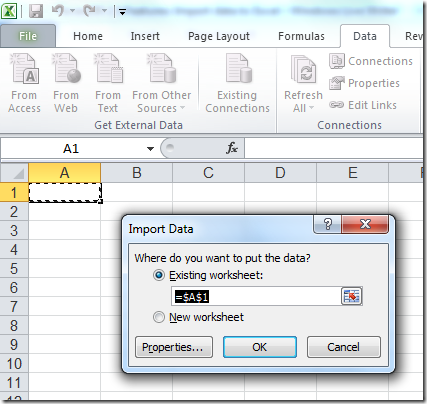Click the From Text import icon
Viewport: 427px width, 404px height.
pyautogui.click(x=109, y=68)
